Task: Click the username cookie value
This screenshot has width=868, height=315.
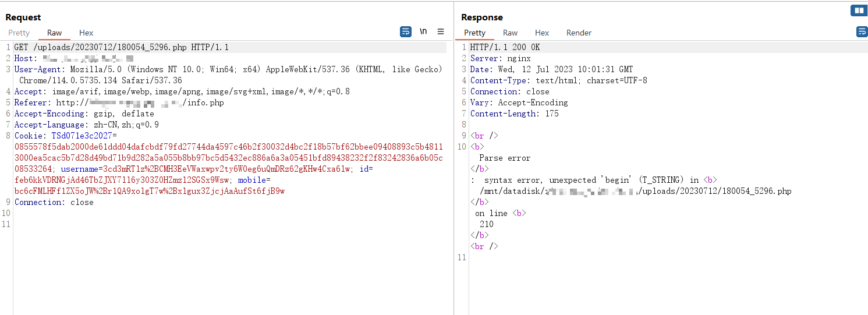Action: (227, 169)
